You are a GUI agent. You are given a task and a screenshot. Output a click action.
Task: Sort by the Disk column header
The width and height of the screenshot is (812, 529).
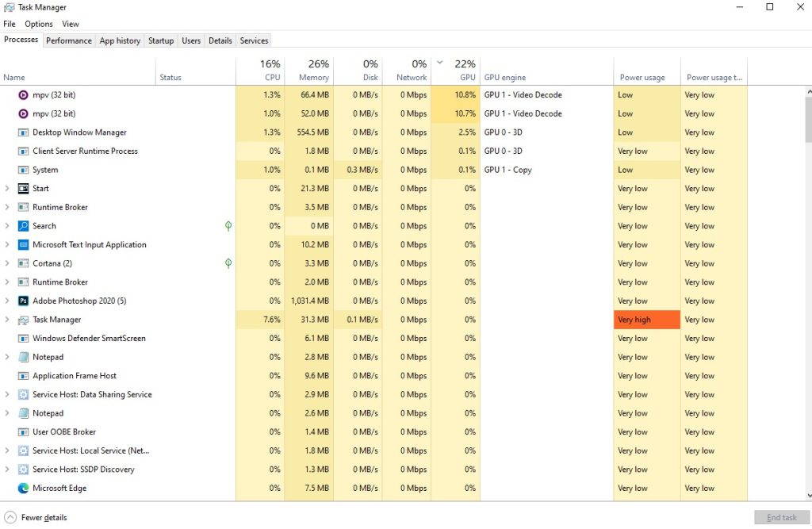pos(358,71)
